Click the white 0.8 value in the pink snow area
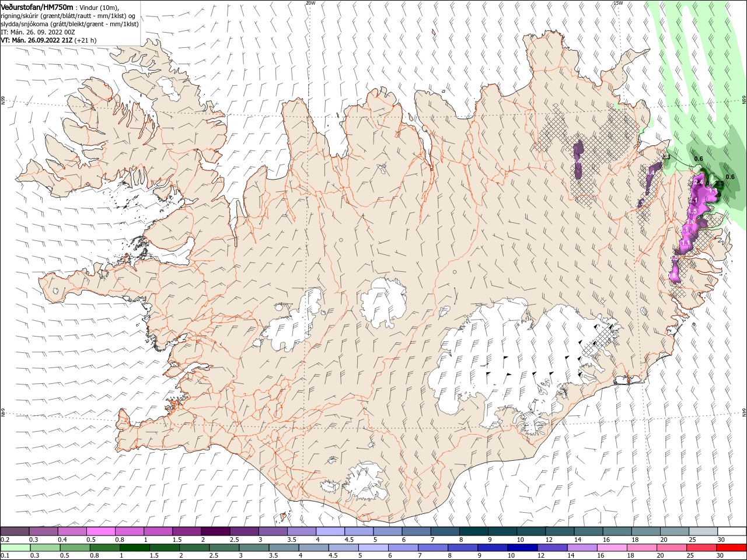This screenshot has width=747, height=560. tap(671, 275)
